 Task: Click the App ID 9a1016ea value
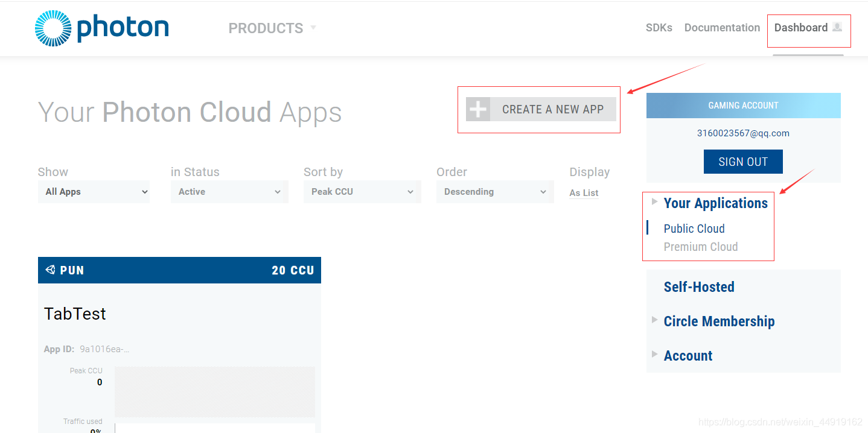click(104, 349)
